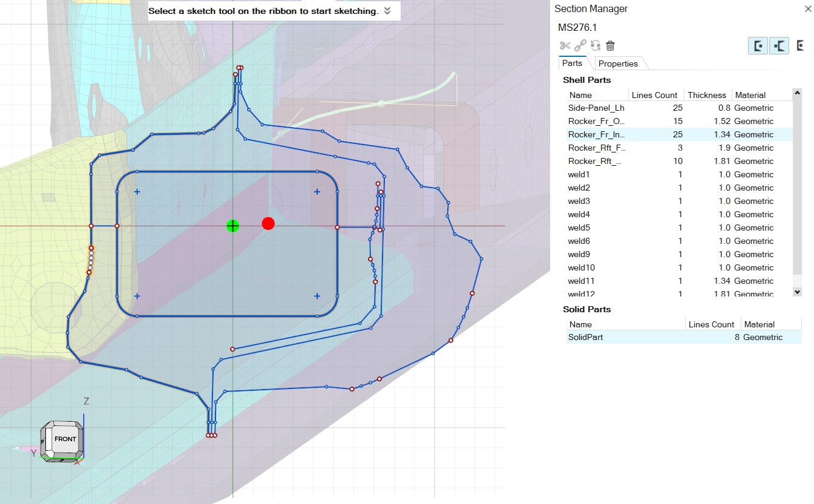The width and height of the screenshot is (814, 504).
Task: Toggle second highlighted section display button
Action: click(x=780, y=45)
